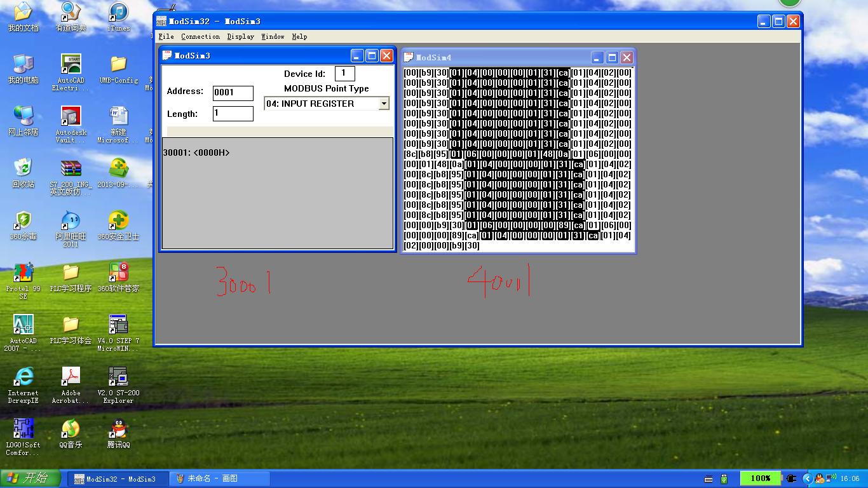
Task: Click the Start button on taskbar
Action: (x=31, y=478)
